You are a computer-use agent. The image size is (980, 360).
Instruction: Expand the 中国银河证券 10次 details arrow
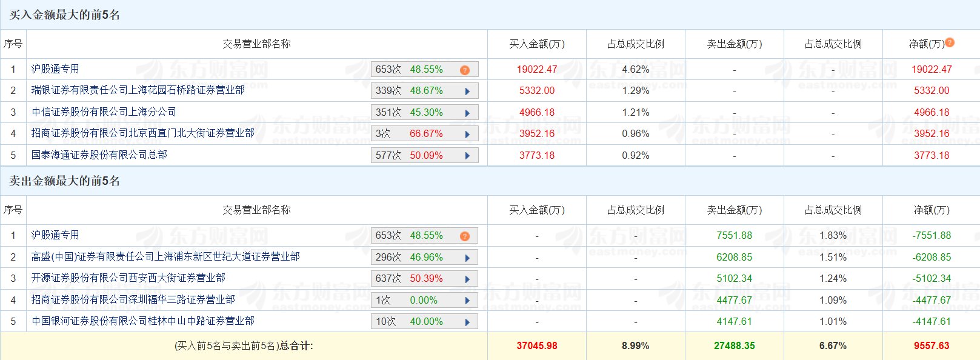coord(467,322)
